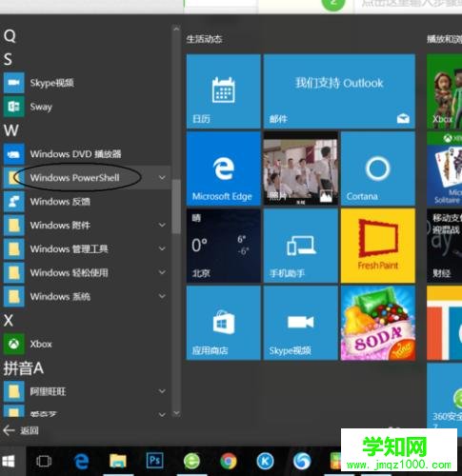Select 阿里旺旺 folder entry
This screenshot has width=462, height=476.
click(86, 391)
